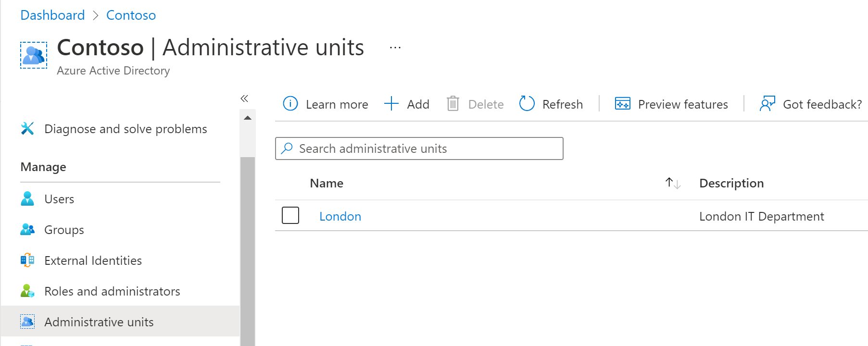Image resolution: width=868 pixels, height=346 pixels.
Task: Click the Roles and administrators icon
Action: tap(27, 291)
